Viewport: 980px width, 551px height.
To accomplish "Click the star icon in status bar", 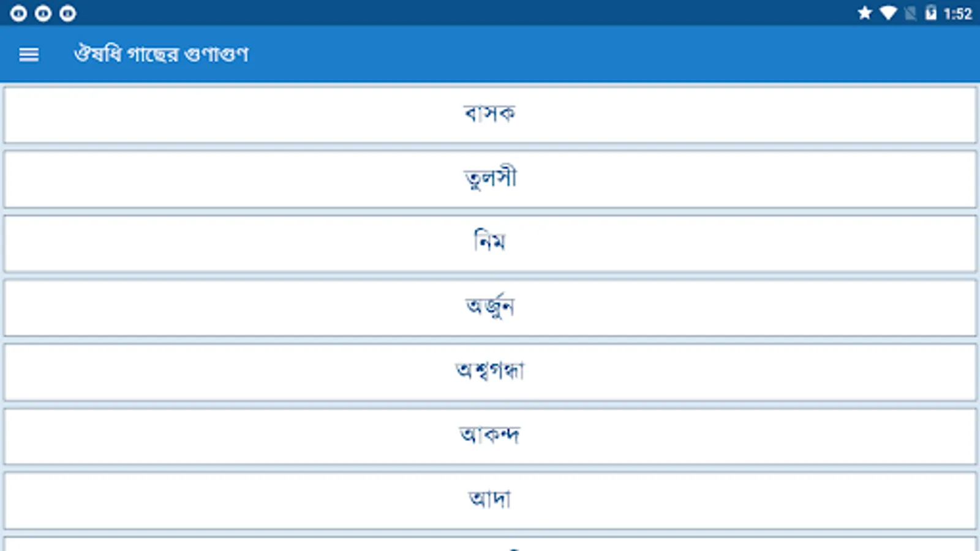I will pos(864,13).
